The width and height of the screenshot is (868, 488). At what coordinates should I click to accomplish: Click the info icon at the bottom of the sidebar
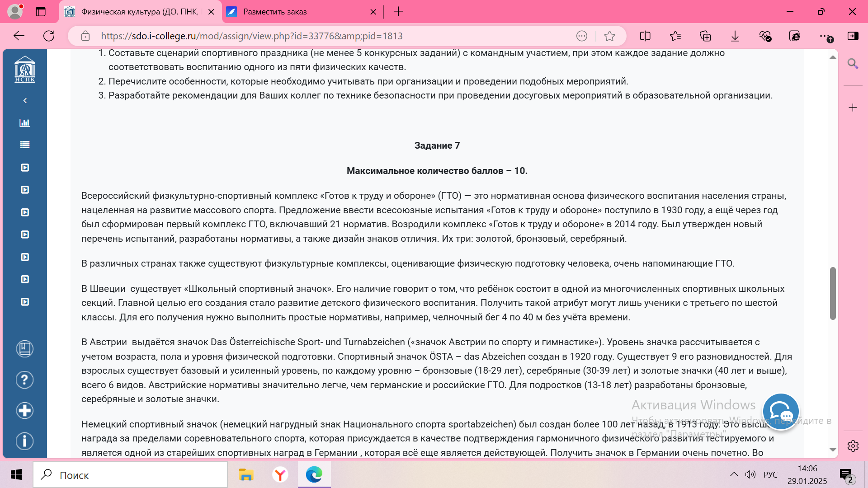tap(25, 441)
